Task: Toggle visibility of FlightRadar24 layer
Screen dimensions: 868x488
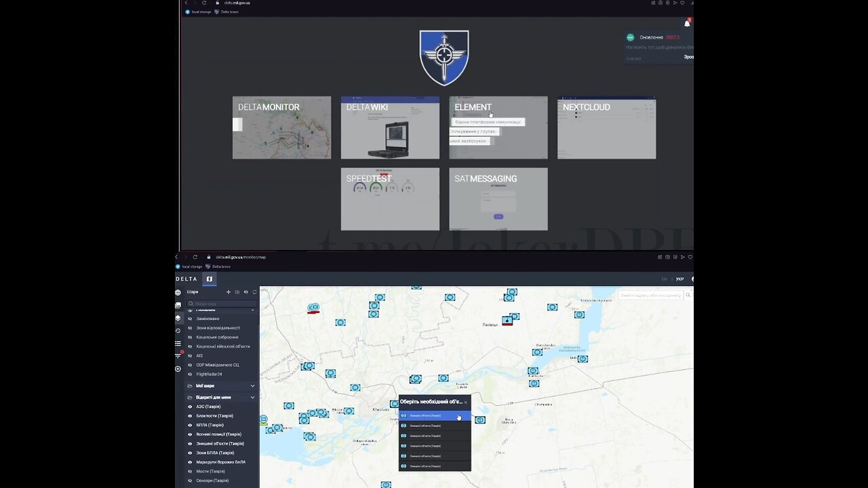Action: (191, 374)
